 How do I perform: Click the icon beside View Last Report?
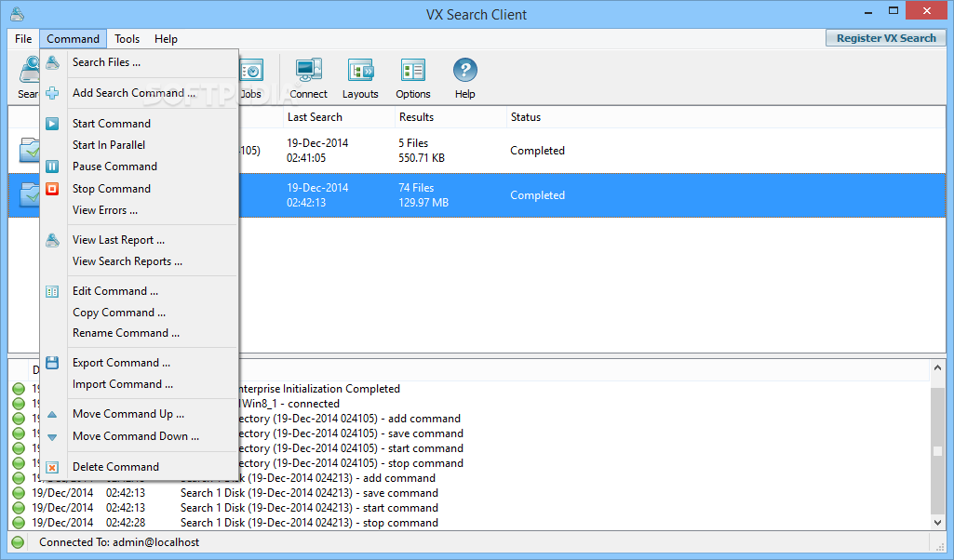click(x=52, y=240)
